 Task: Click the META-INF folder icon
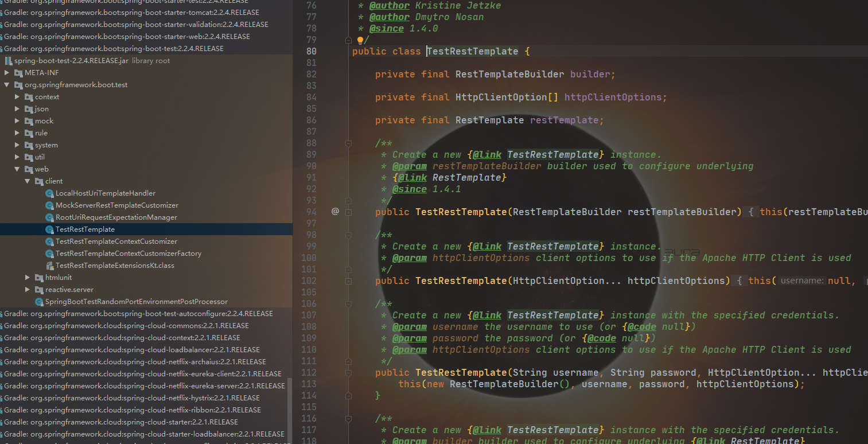click(x=18, y=73)
